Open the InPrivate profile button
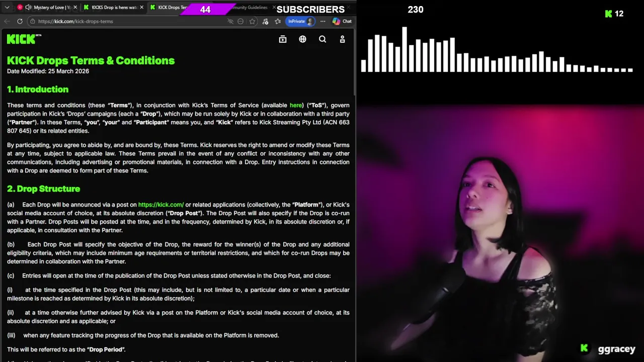The width and height of the screenshot is (644, 362). (x=301, y=21)
